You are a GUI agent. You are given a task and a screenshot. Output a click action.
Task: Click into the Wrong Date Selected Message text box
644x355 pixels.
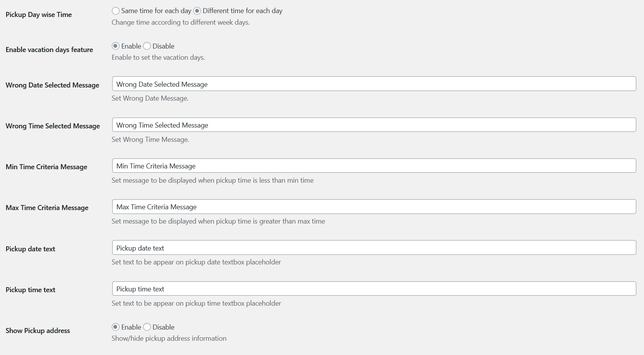(374, 84)
